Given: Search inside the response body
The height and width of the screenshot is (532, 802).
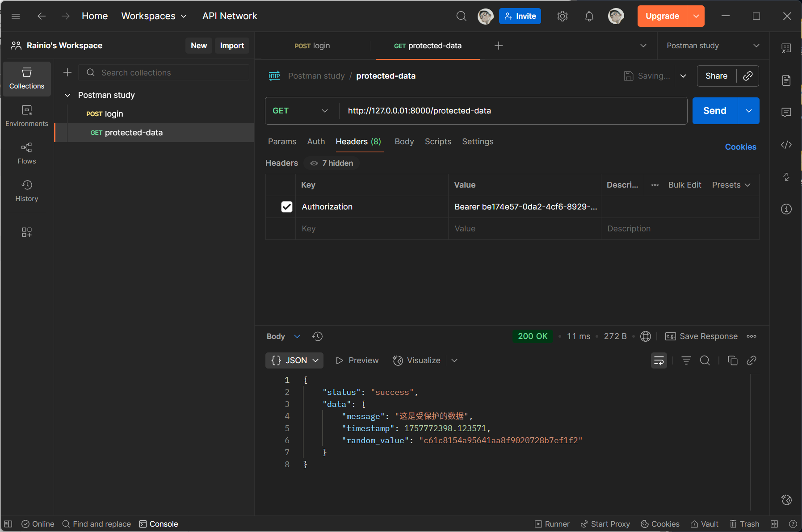Looking at the screenshot, I should pos(705,360).
